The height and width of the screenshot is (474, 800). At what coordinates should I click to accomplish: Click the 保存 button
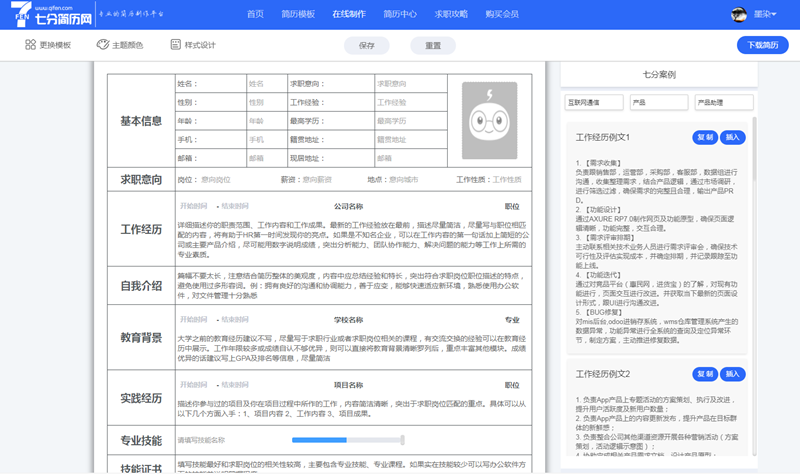pyautogui.click(x=367, y=45)
